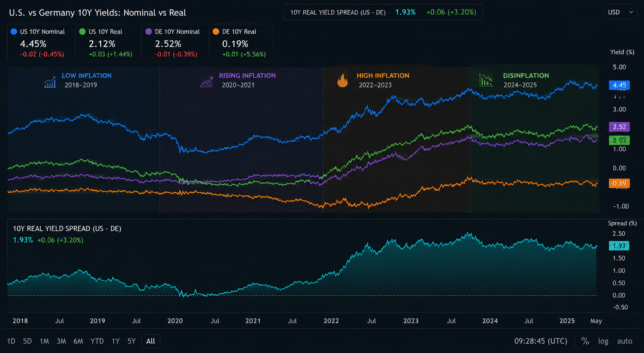Click the Yield (%) axis title

pyautogui.click(x=622, y=52)
